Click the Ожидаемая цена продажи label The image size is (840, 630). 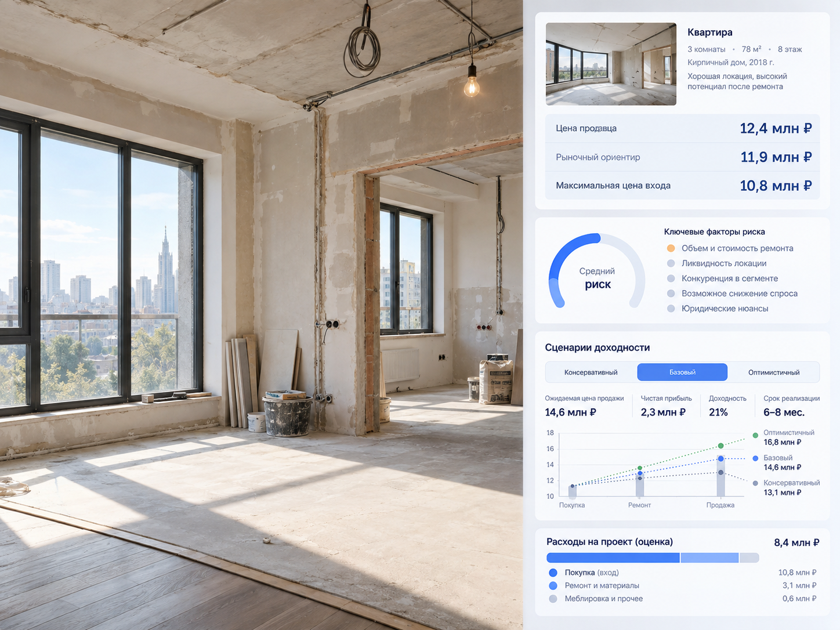coord(584,399)
